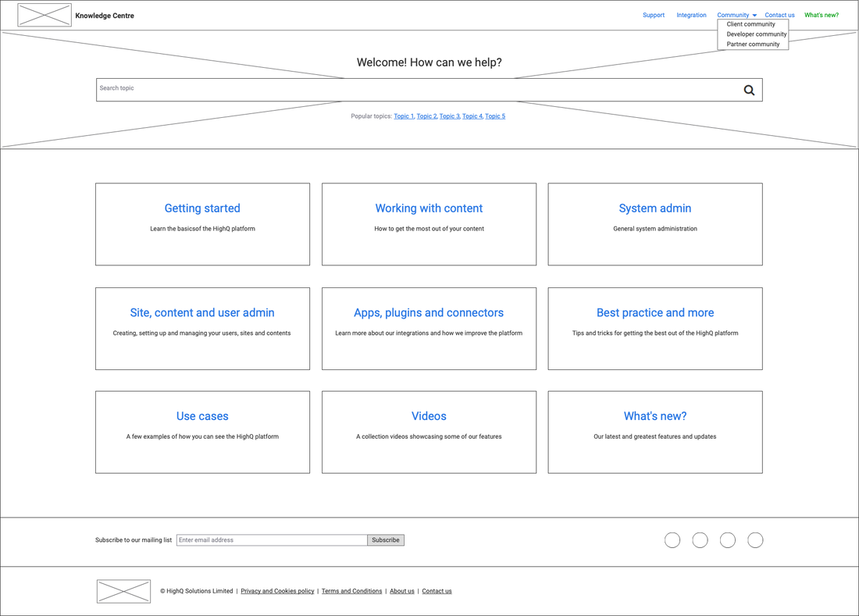The width and height of the screenshot is (859, 616).
Task: Expand the Community dropdown arrow
Action: [754, 16]
